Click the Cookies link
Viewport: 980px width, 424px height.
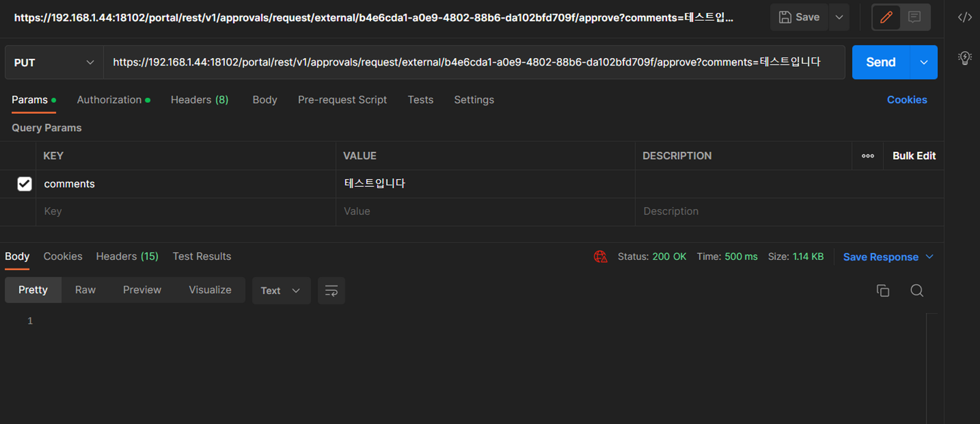(x=907, y=100)
